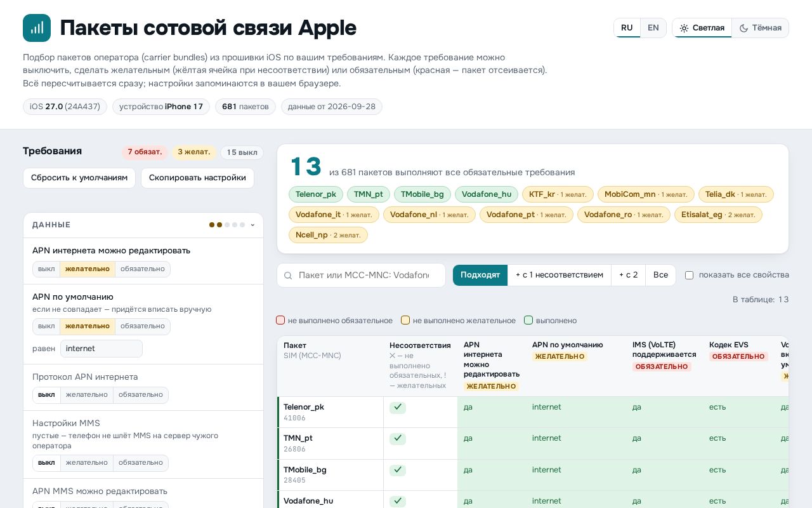Click the Telenor_pk row name cell

tap(331, 412)
